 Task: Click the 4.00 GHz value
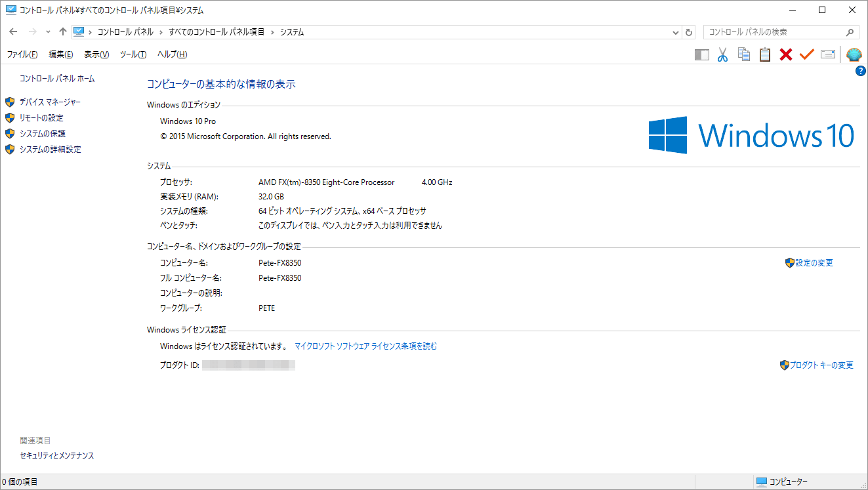pyautogui.click(x=437, y=182)
